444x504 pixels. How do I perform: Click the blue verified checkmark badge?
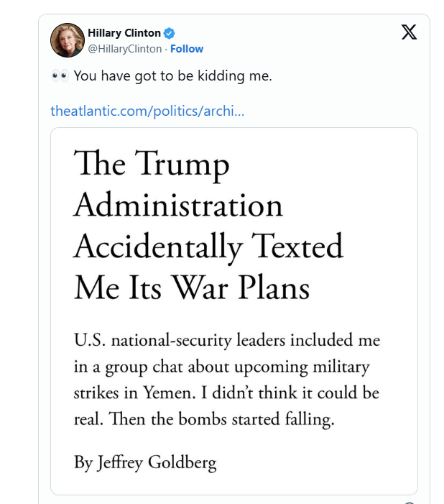[170, 33]
